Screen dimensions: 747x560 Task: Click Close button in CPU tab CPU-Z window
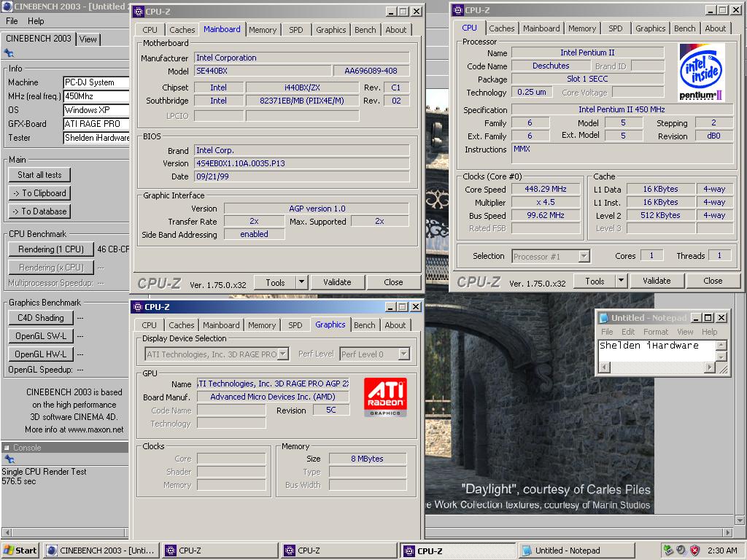(x=713, y=281)
